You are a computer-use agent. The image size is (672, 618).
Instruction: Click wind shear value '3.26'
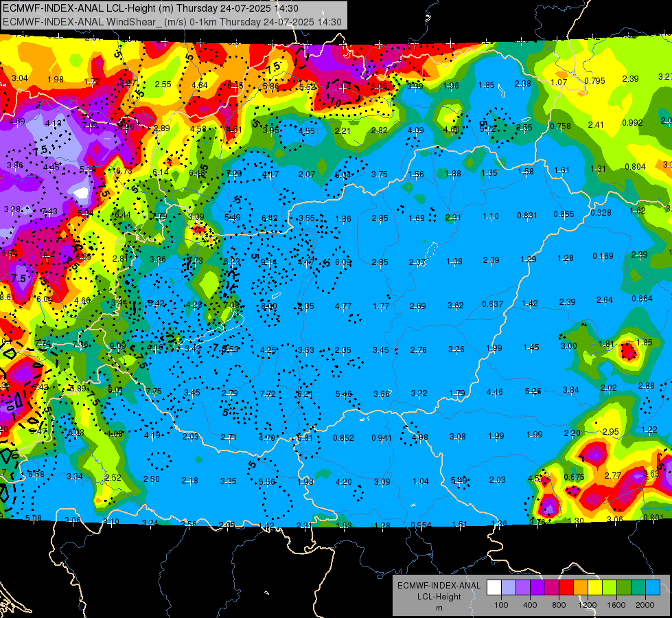coord(456,349)
